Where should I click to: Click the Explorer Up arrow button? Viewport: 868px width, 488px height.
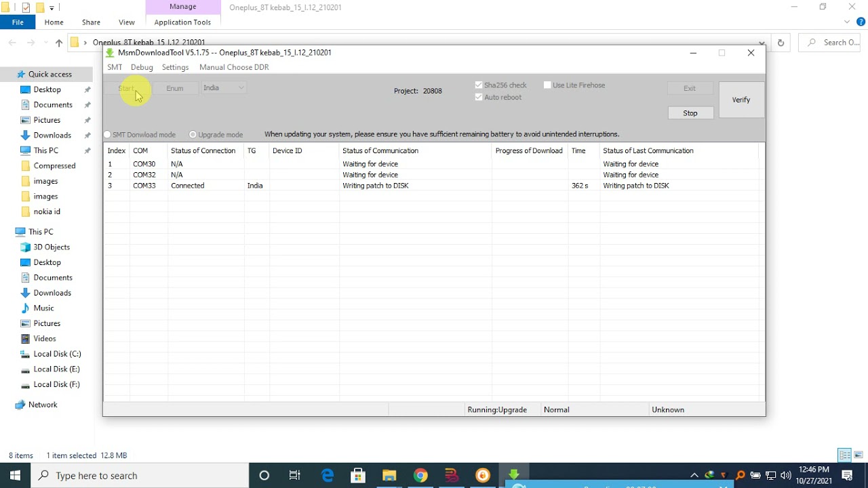point(59,43)
